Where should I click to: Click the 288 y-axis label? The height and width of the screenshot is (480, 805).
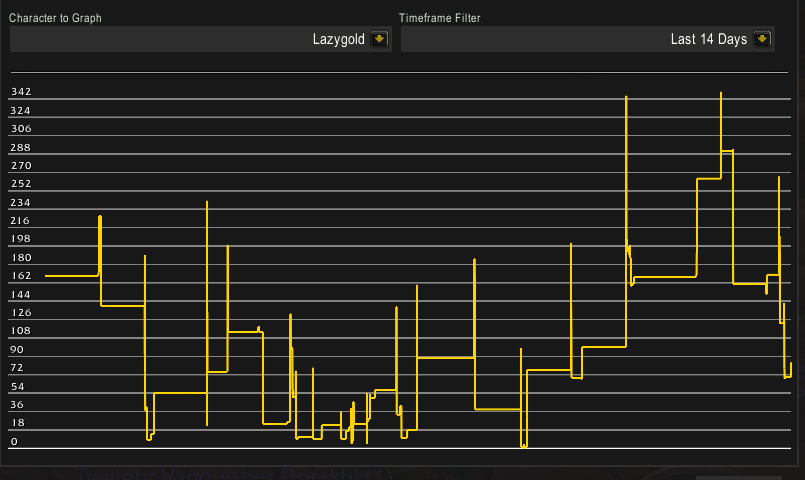(x=21, y=147)
